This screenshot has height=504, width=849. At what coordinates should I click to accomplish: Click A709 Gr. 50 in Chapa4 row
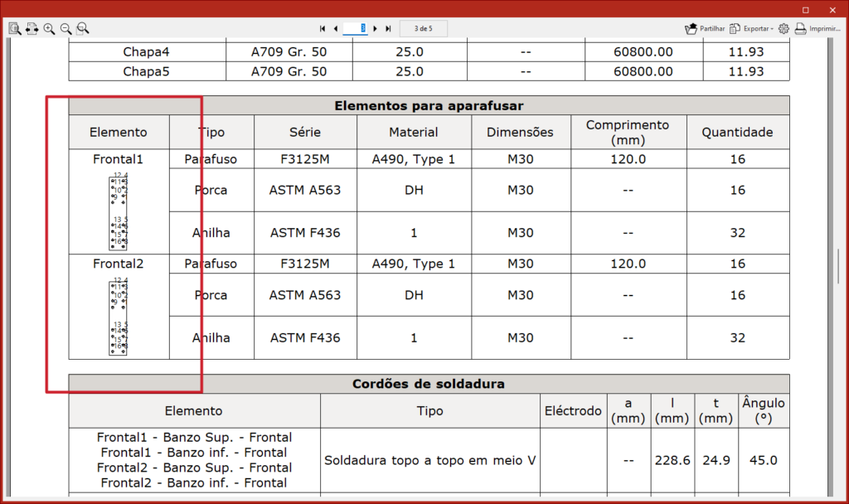289,52
